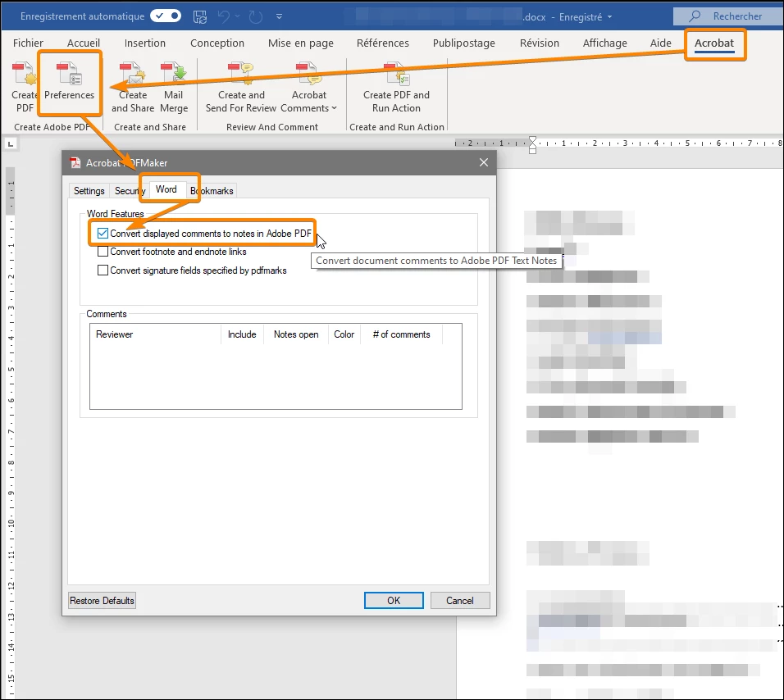Open the Insertion tab
Image resolution: width=784 pixels, height=700 pixels.
(145, 43)
